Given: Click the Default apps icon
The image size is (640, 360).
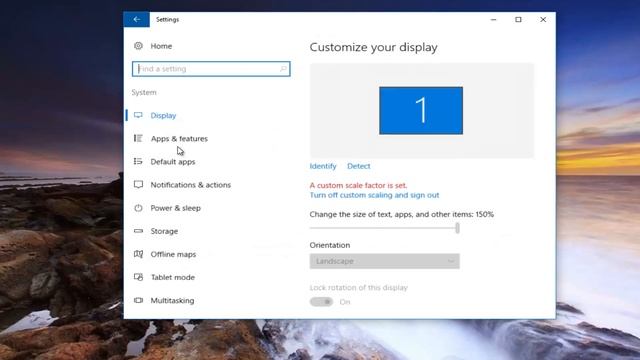Looking at the screenshot, I should coord(138,162).
